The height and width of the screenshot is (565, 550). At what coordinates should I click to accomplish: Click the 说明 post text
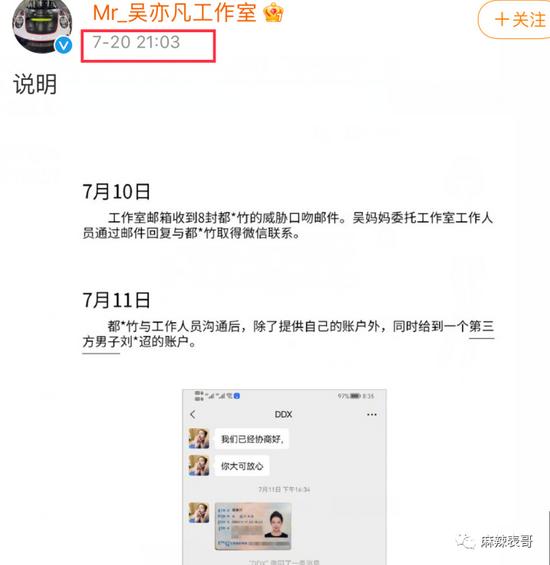(x=35, y=84)
